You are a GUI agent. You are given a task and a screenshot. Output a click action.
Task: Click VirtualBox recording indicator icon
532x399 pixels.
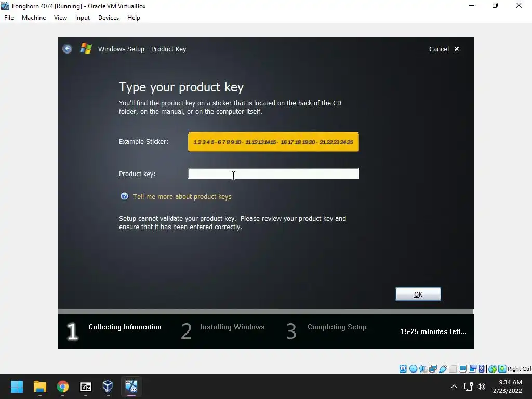pyautogui.click(x=472, y=369)
